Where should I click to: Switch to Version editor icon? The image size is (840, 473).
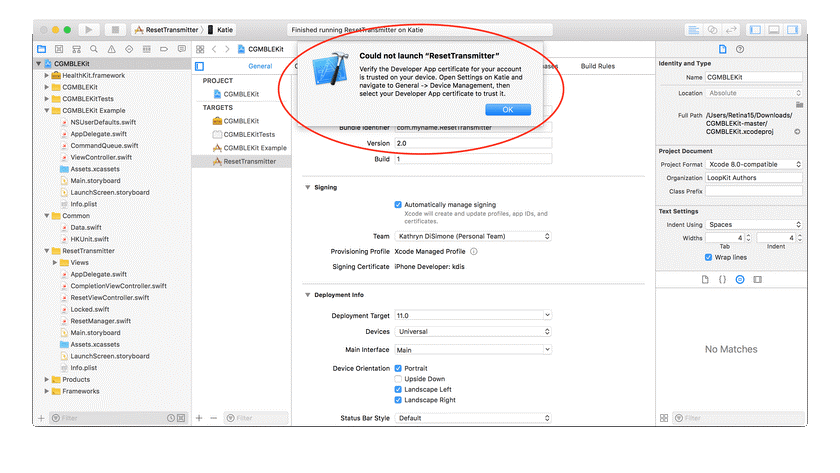point(731,29)
